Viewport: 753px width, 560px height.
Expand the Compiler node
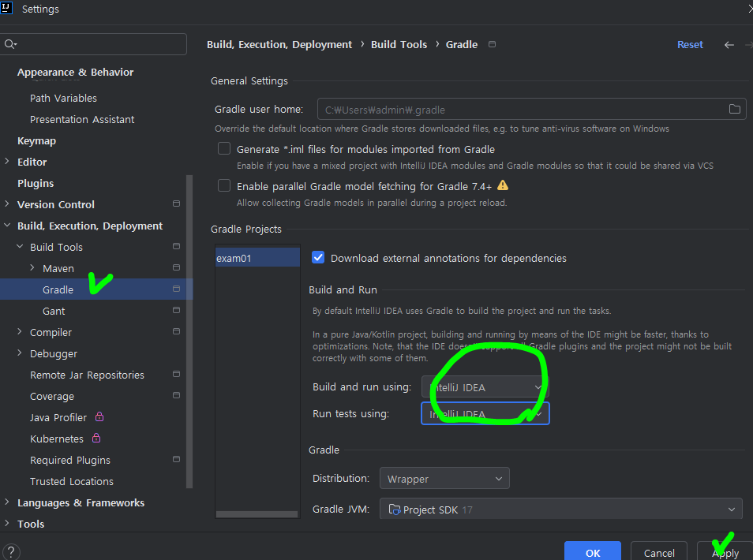20,331
